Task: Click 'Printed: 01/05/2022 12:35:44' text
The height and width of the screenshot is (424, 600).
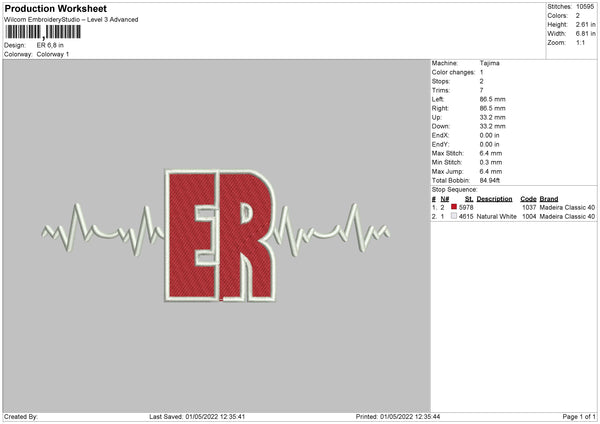Action: click(x=398, y=417)
